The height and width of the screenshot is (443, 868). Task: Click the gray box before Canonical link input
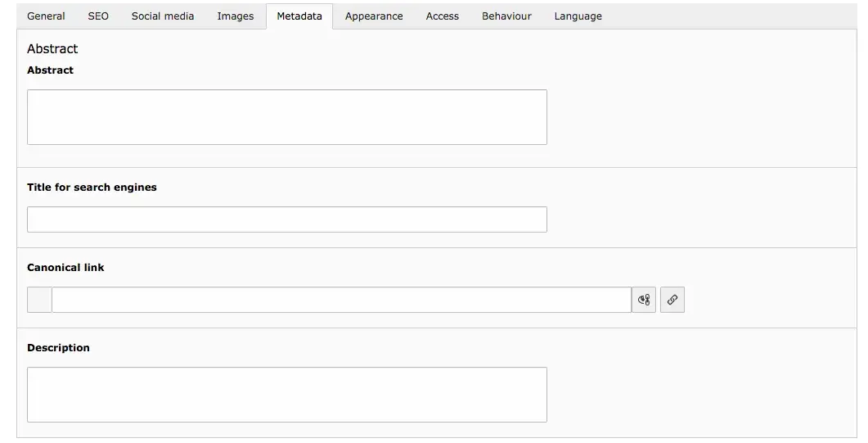pyautogui.click(x=39, y=300)
